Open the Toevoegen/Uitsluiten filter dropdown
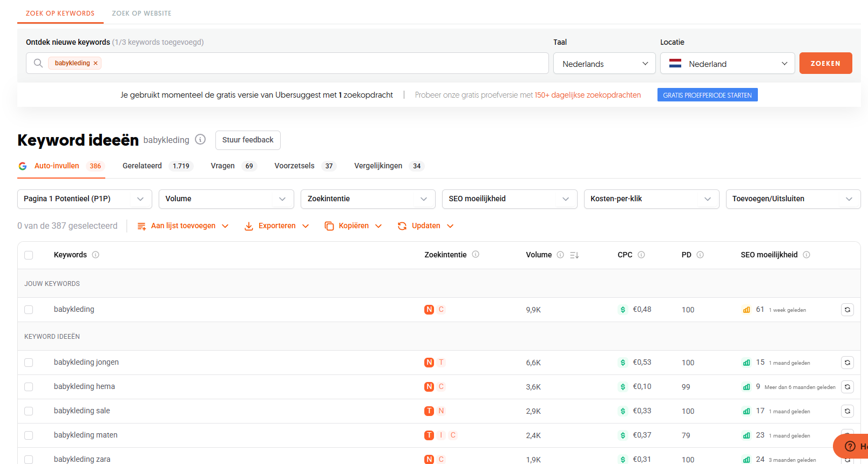This screenshot has width=868, height=464. click(x=793, y=199)
